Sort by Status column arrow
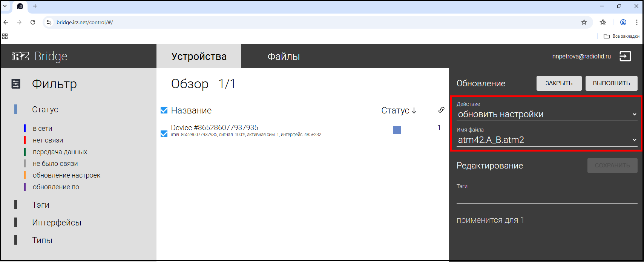 (x=414, y=110)
